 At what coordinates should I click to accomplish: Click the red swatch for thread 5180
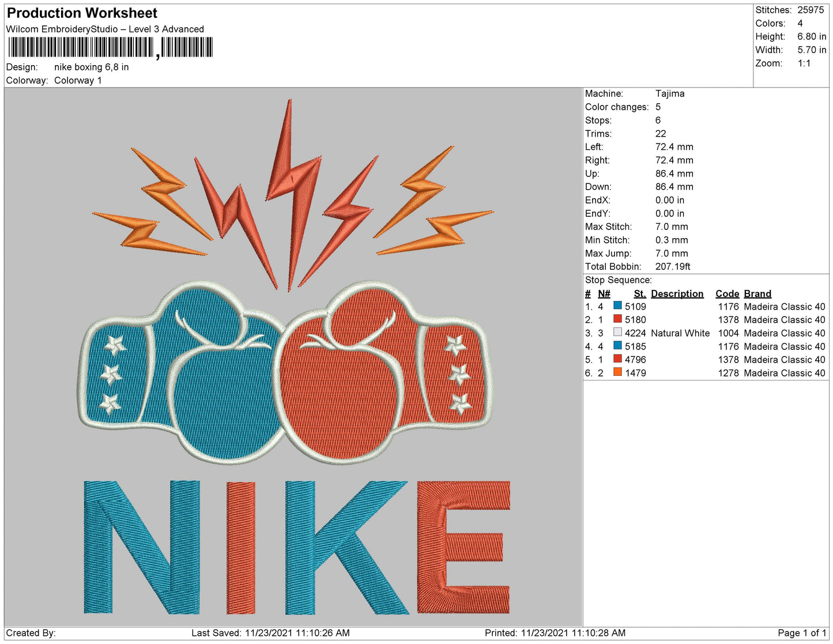coord(617,319)
